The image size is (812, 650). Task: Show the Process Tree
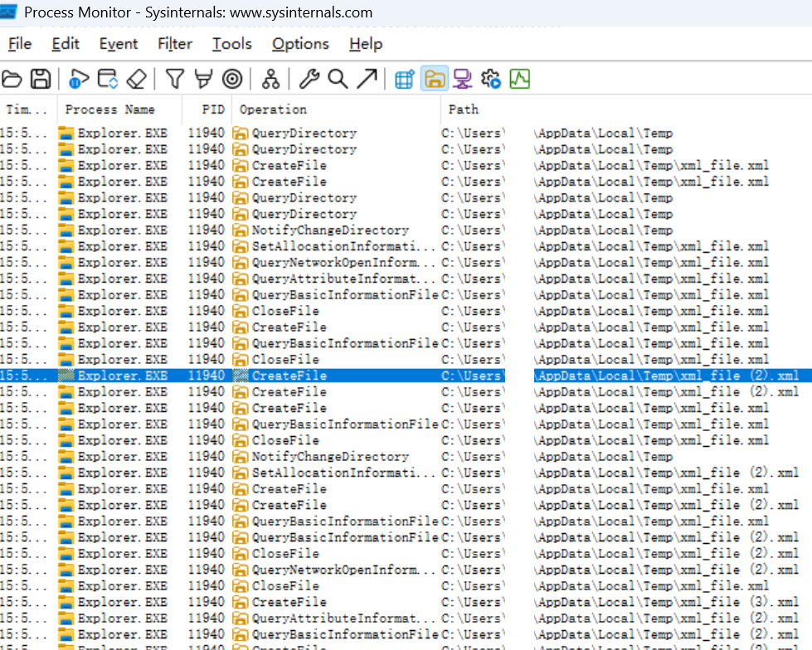tap(270, 80)
